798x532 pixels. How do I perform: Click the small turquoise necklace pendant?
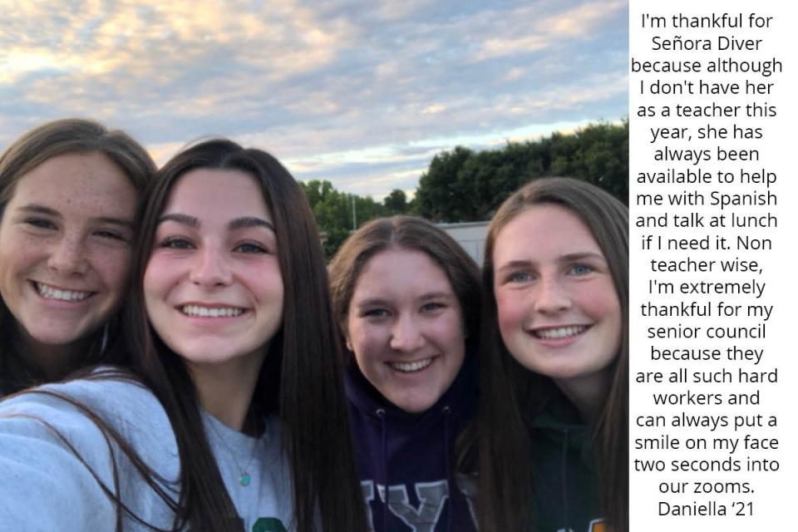click(244, 480)
